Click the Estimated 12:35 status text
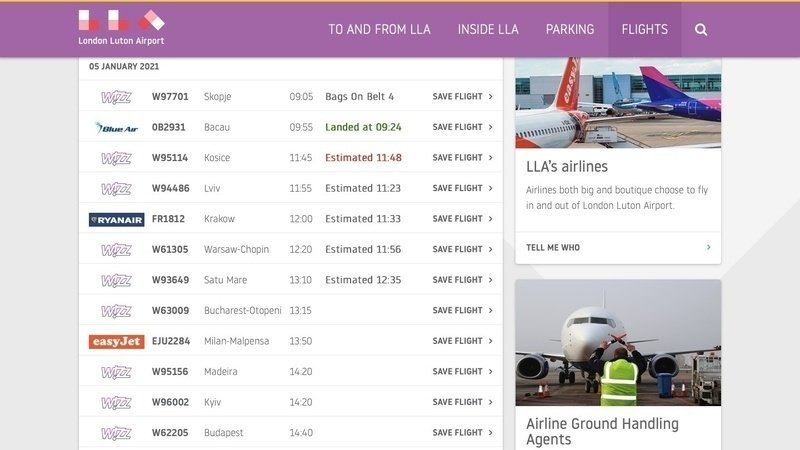This screenshot has width=800, height=450. (363, 280)
